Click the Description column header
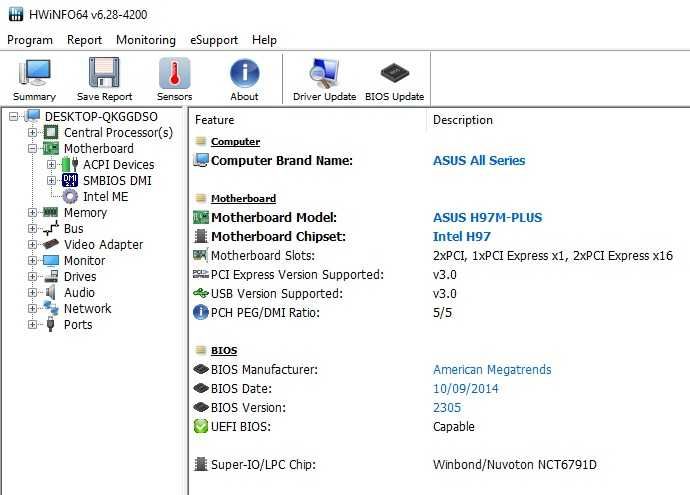690x495 pixels. click(463, 120)
